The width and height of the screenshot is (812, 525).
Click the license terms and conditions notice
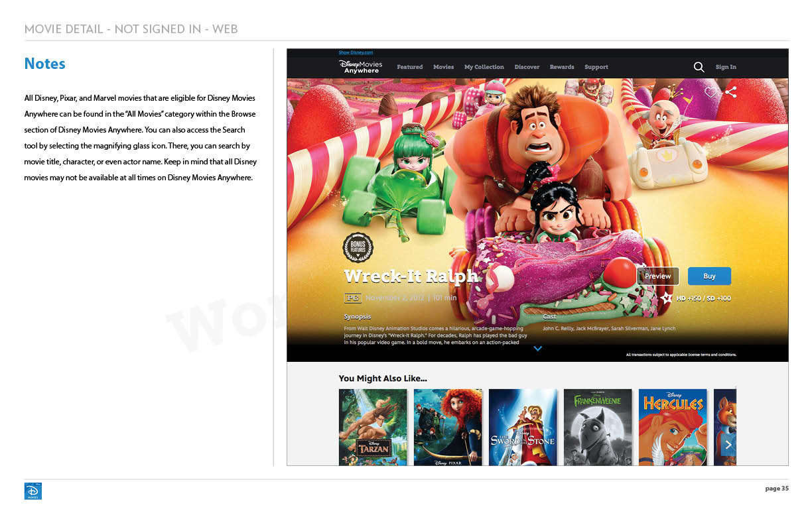click(681, 355)
